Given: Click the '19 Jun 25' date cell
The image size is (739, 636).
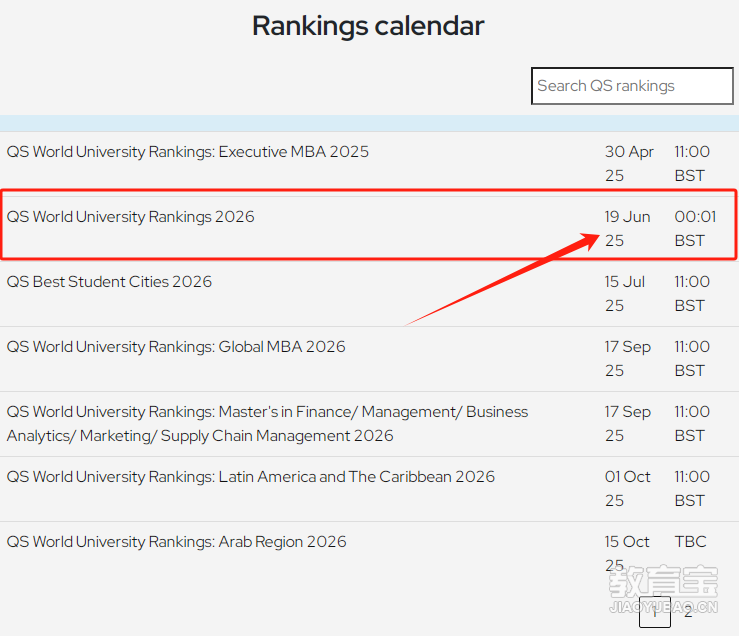Looking at the screenshot, I should (x=627, y=229).
